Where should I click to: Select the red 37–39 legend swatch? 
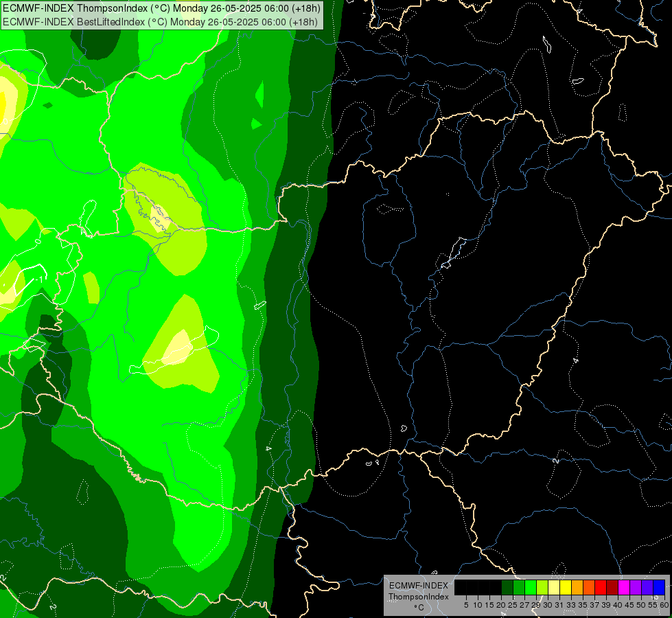601,587
